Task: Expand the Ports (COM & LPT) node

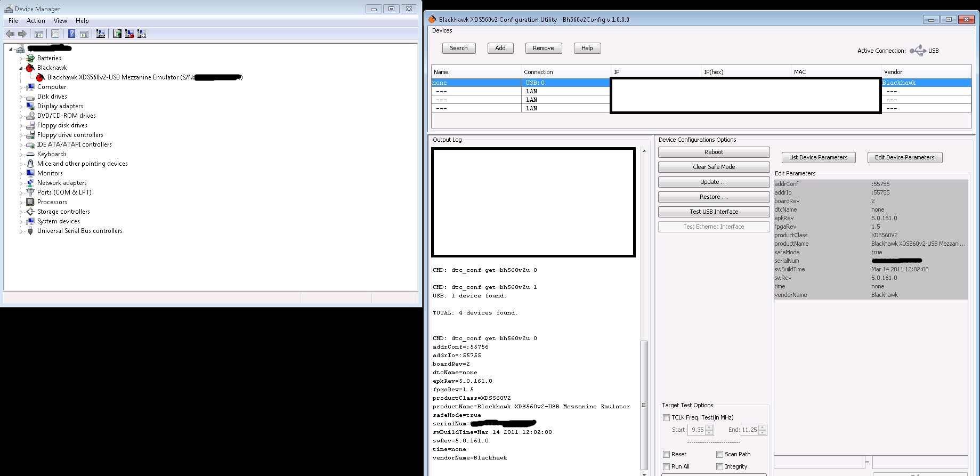Action: pyautogui.click(x=21, y=193)
